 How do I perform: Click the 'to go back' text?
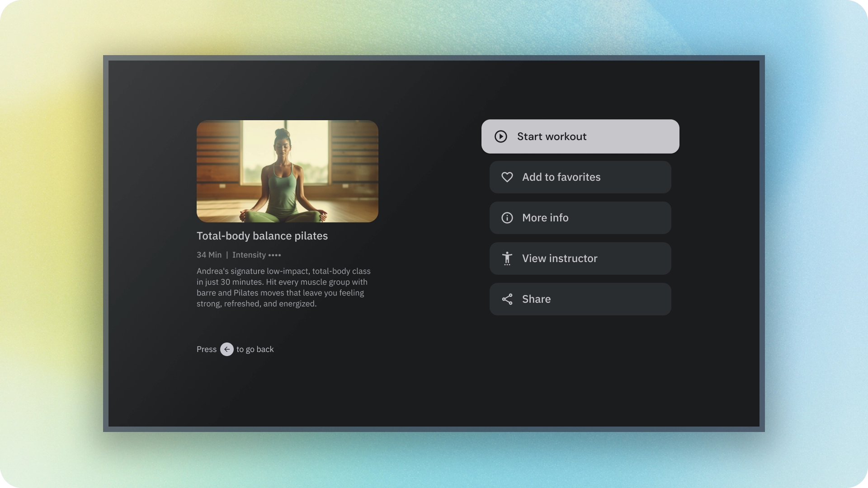pyautogui.click(x=255, y=349)
